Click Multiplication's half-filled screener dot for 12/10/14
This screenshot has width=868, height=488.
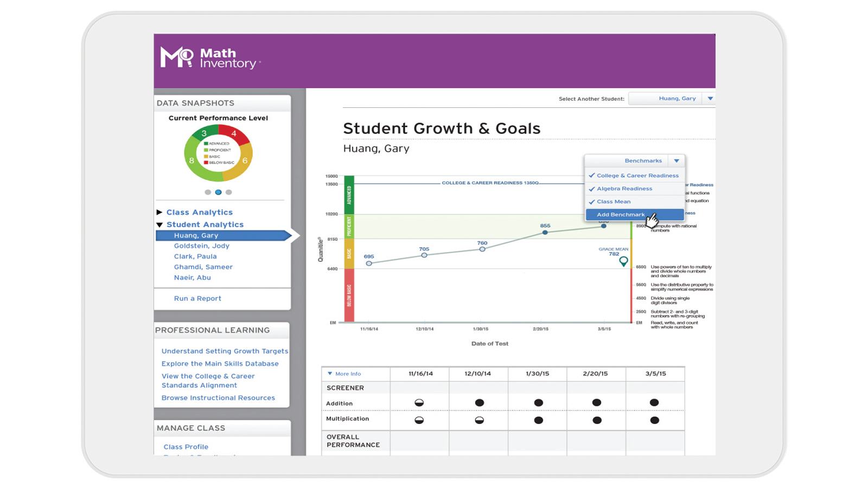click(480, 419)
